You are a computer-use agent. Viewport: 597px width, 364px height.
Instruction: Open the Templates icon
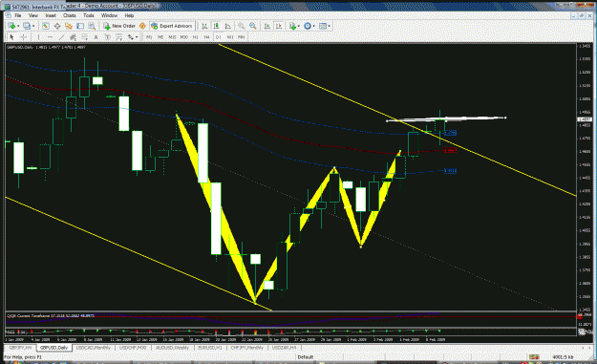(323, 26)
